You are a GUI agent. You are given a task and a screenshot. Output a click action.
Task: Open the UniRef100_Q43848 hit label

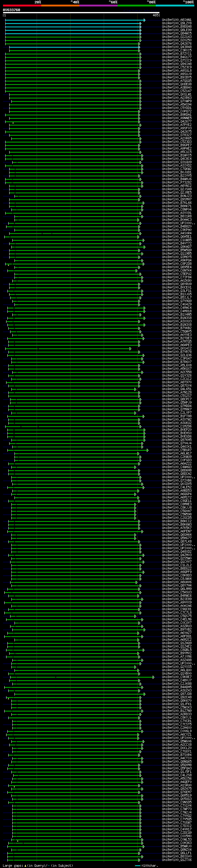coord(177,47)
